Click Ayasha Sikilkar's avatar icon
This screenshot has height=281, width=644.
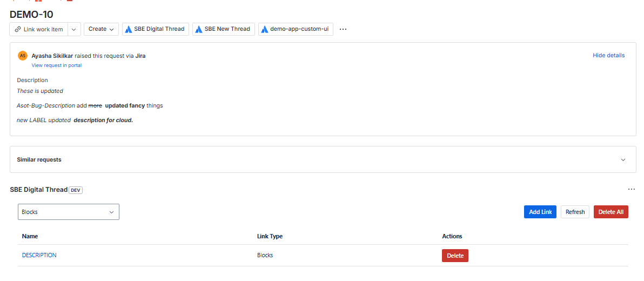[23, 56]
